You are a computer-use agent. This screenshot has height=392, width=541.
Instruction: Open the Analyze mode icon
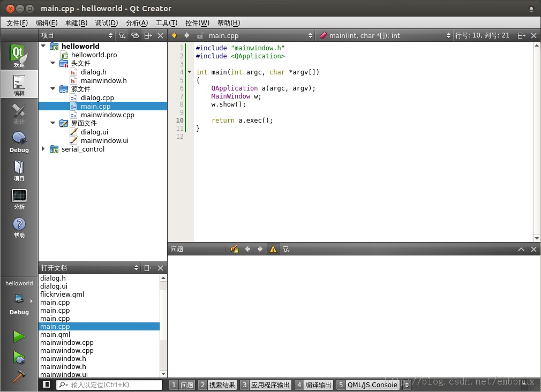[19, 199]
